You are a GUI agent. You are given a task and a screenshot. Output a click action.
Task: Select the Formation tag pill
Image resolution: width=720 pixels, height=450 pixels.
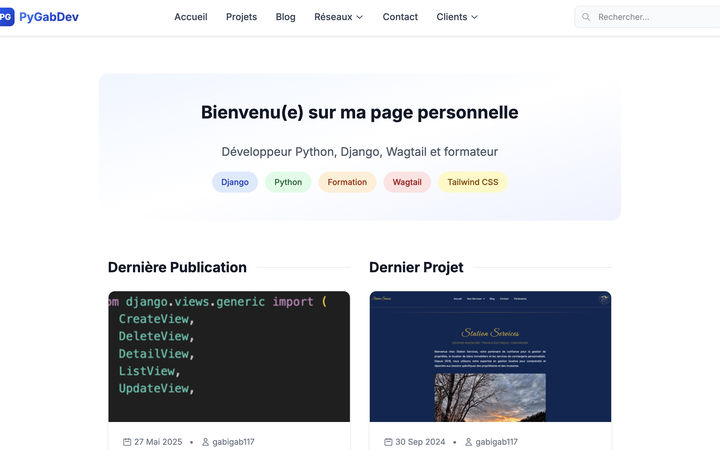347,182
